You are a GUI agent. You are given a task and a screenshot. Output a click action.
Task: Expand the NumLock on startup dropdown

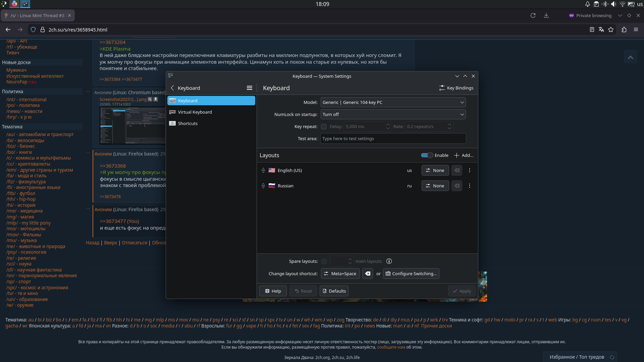tap(393, 114)
